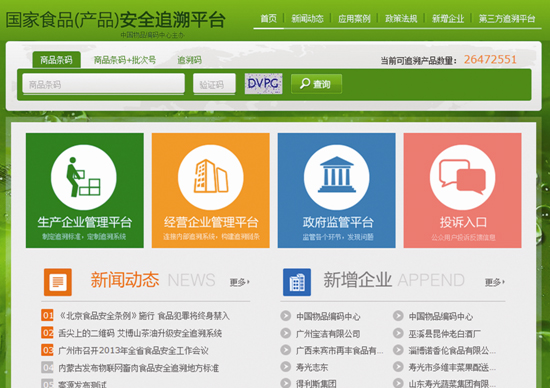Screen dimensions: 550x388
Task: Focus the 商品条码 input field
Action: [x=103, y=84]
